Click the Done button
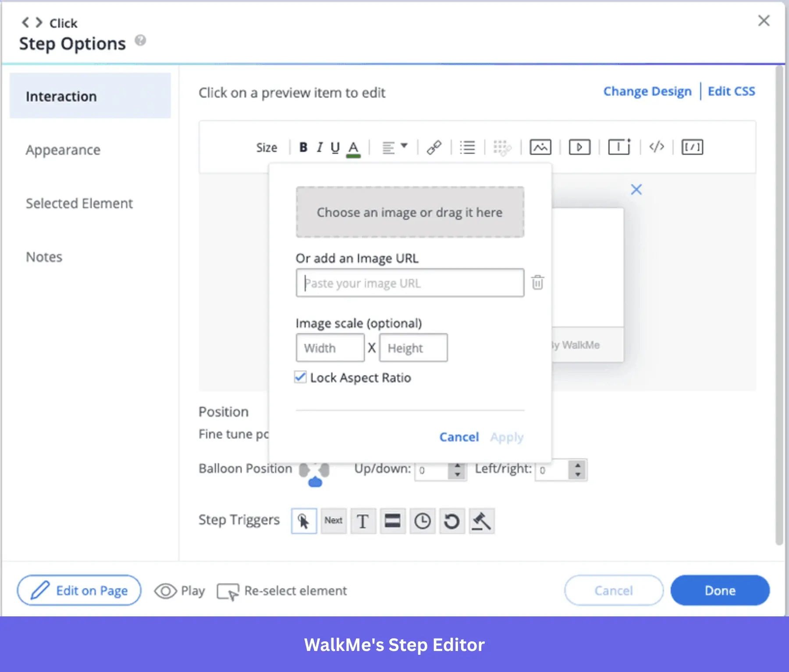The height and width of the screenshot is (672, 789). tap(720, 590)
